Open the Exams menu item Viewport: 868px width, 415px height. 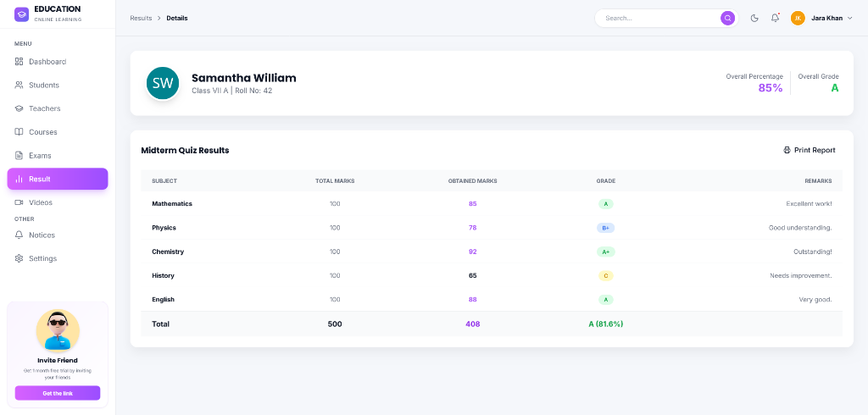pyautogui.click(x=40, y=156)
